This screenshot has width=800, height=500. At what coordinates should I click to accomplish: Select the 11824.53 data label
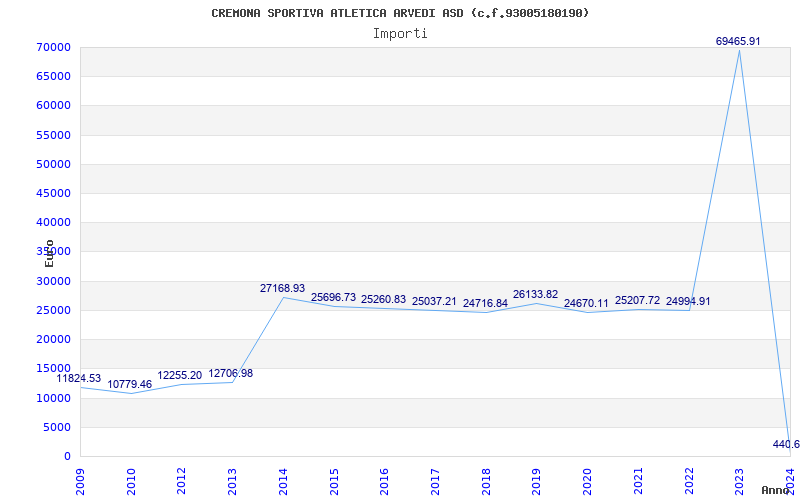(x=79, y=379)
